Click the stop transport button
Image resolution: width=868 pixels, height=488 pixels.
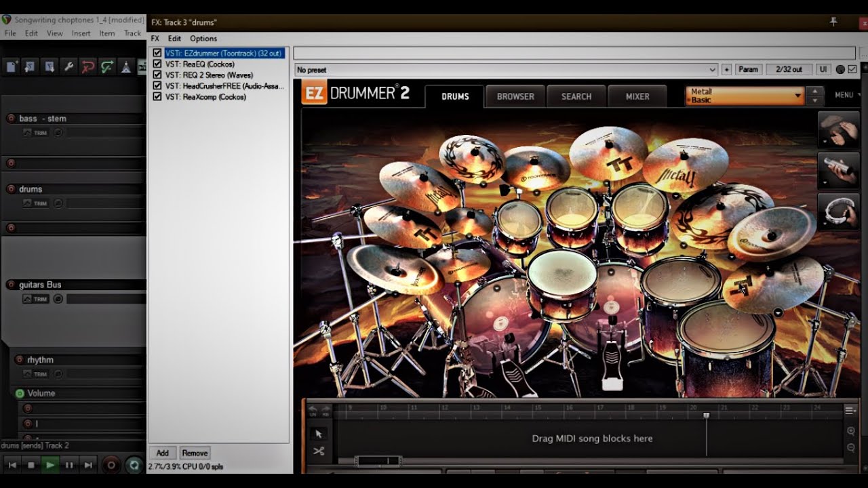[31, 465]
